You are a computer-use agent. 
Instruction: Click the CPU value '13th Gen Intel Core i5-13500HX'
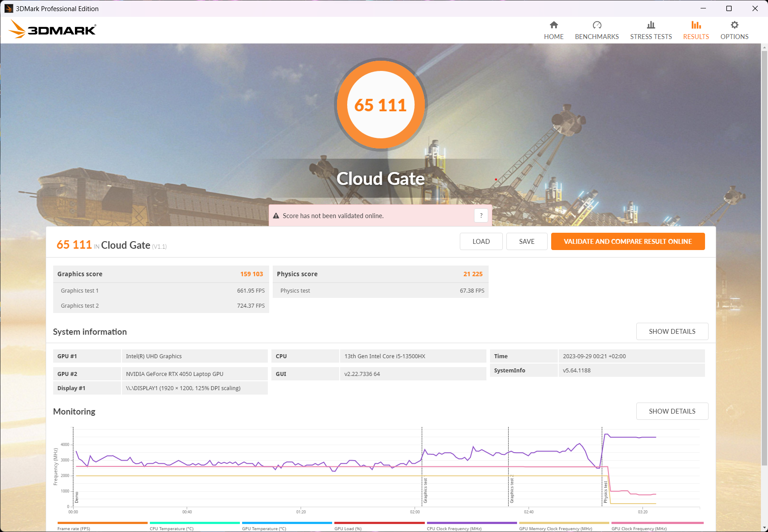click(385, 356)
